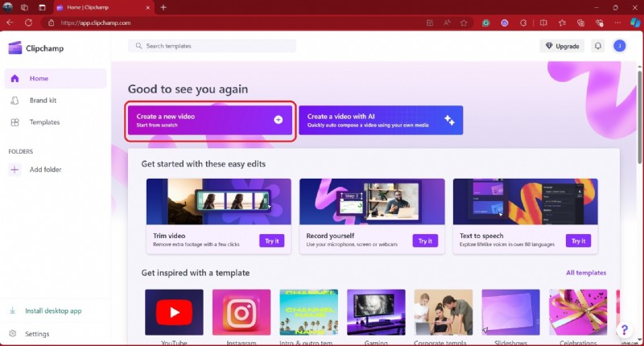Open the Home section in the sidebar
Viewport: 644px width, 346px height.
(x=56, y=78)
